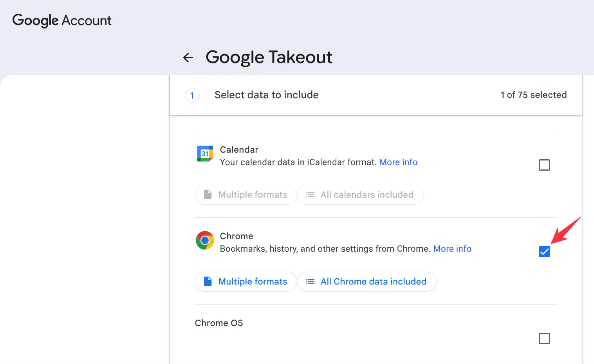Click the list icon in All calendars included
The height and width of the screenshot is (364, 594).
tap(310, 195)
